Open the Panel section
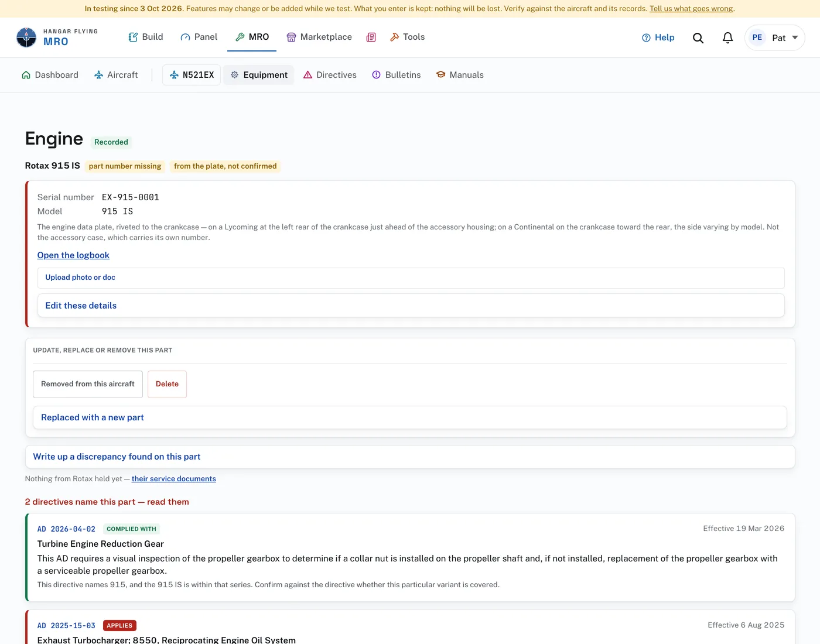The width and height of the screenshot is (820, 644). pyautogui.click(x=199, y=37)
